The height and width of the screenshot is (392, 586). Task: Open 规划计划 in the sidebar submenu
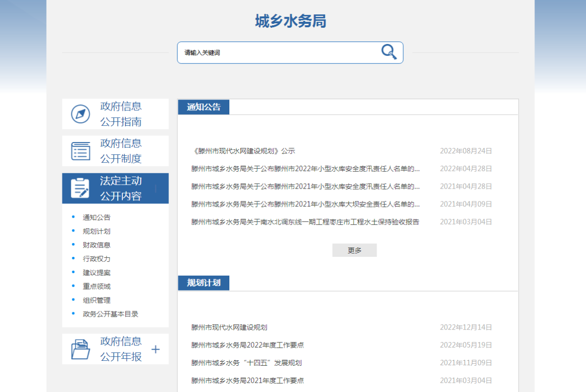pos(97,231)
